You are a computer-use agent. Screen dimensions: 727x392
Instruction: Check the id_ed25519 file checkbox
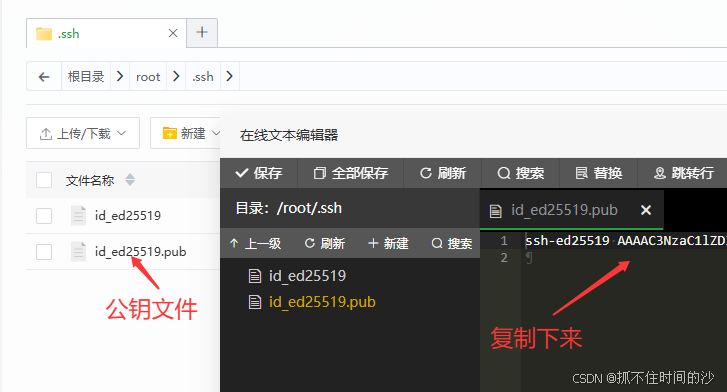coord(44,216)
